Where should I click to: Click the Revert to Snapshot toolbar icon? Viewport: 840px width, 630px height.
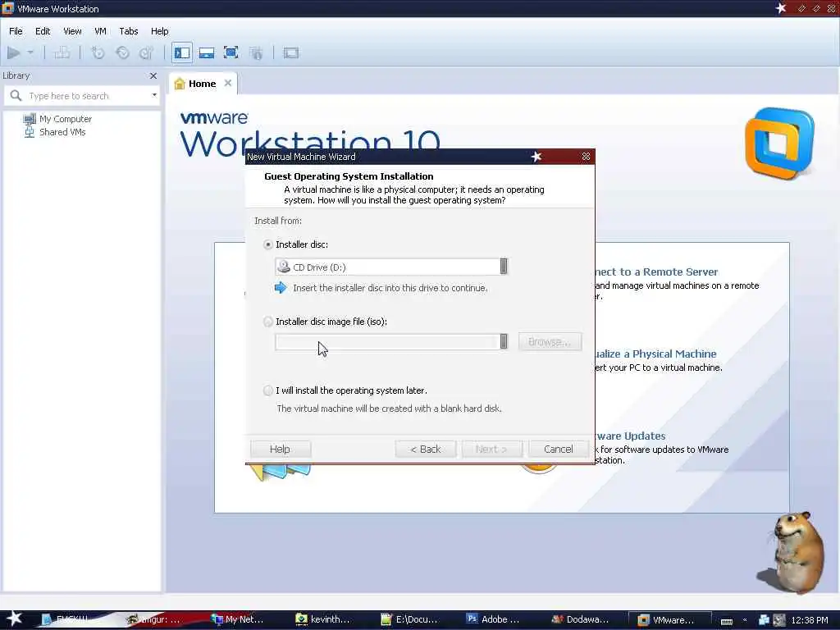pyautogui.click(x=123, y=52)
